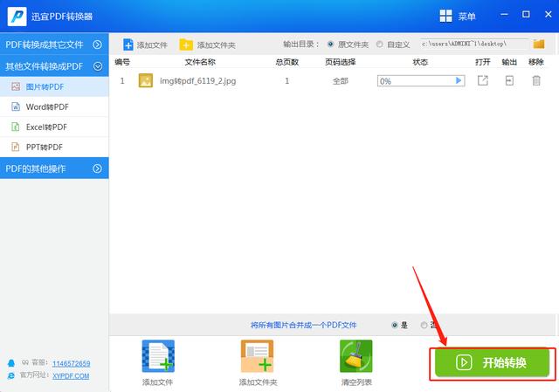The image size is (559, 392).
Task: Open the 菜单 menu label
Action: (x=466, y=17)
